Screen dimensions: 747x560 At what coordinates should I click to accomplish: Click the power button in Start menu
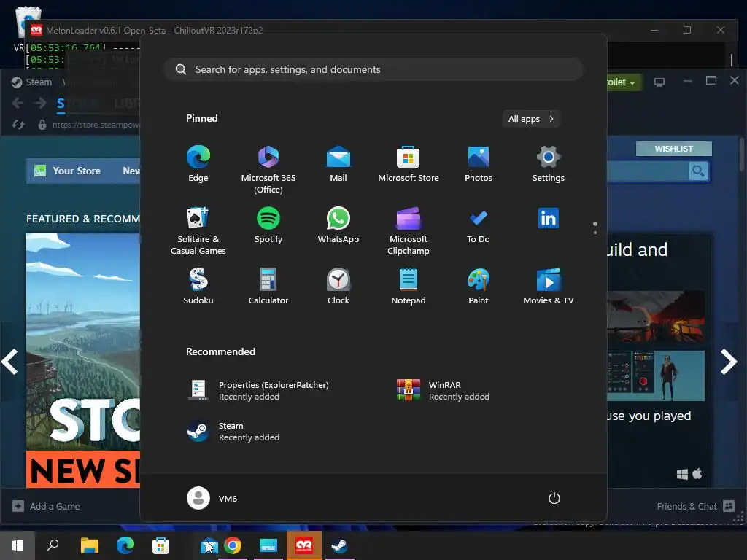coord(554,498)
